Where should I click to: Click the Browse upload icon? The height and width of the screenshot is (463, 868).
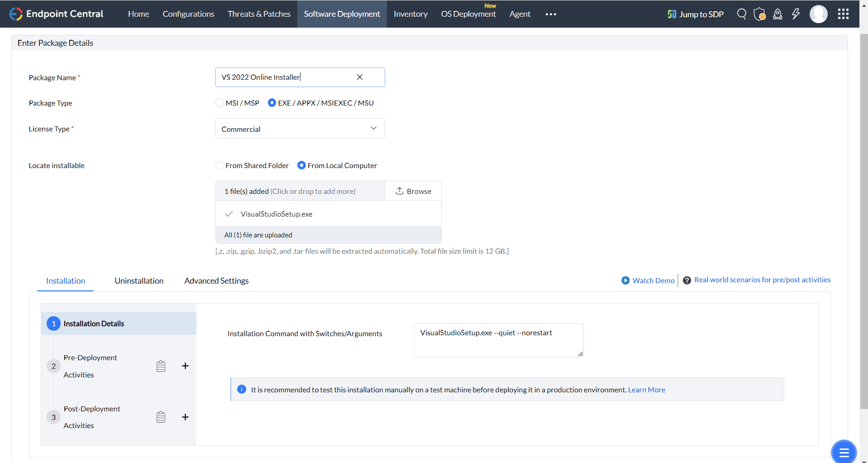click(x=400, y=191)
